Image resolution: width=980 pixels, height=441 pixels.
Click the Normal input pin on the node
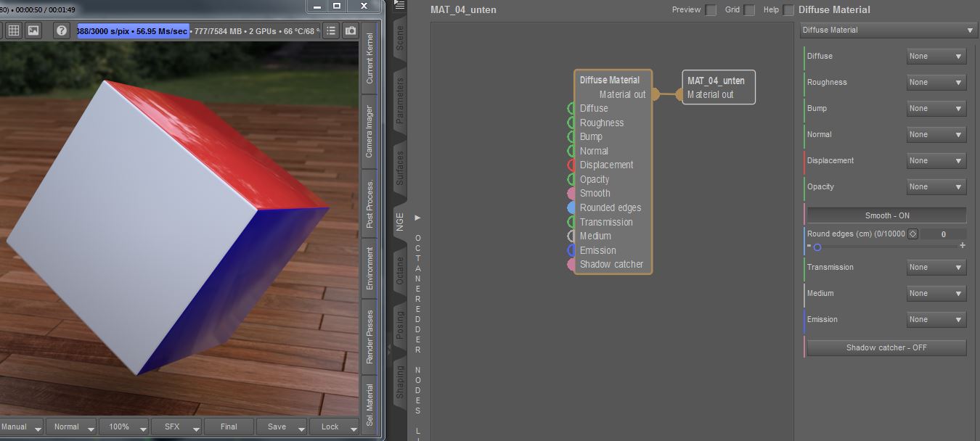(x=571, y=151)
